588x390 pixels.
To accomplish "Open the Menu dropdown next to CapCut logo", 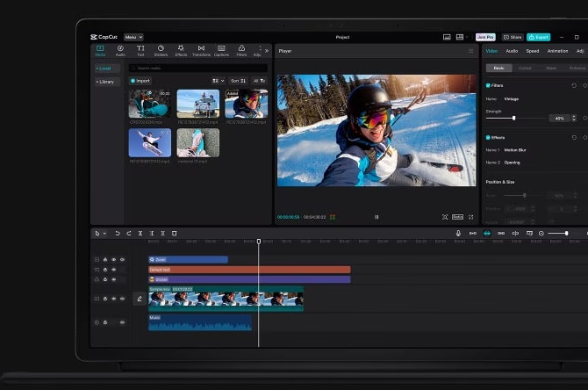I will tap(133, 37).
